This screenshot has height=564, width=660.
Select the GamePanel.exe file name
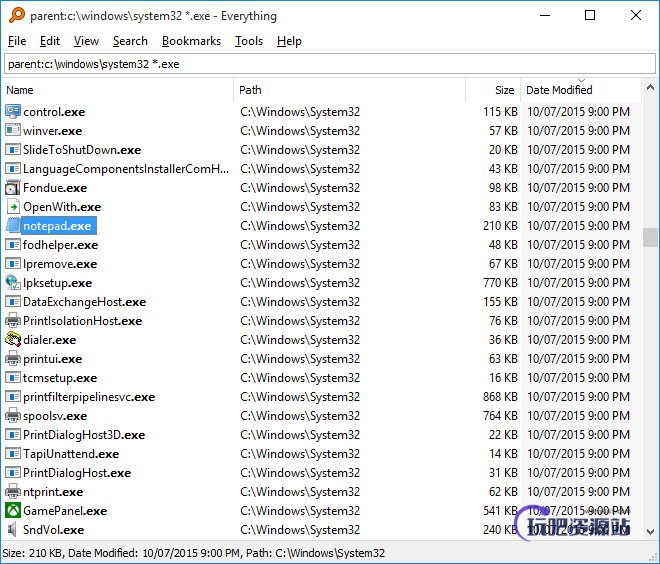pyautogui.click(x=65, y=511)
